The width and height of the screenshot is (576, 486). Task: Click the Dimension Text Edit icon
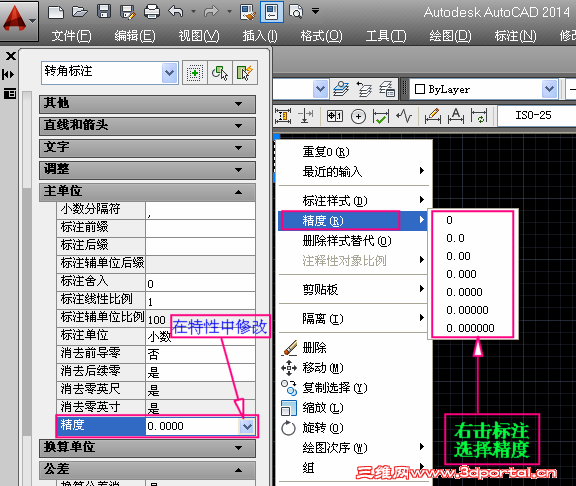tap(456, 116)
